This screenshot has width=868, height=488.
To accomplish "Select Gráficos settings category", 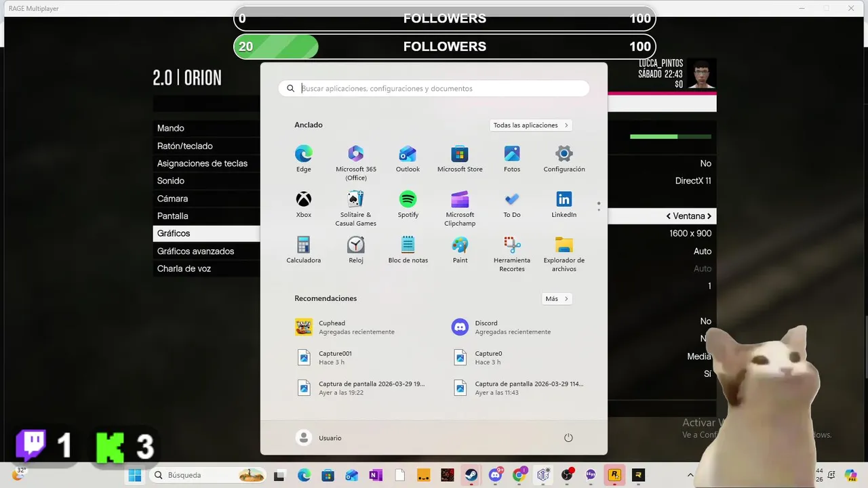I will tap(206, 233).
